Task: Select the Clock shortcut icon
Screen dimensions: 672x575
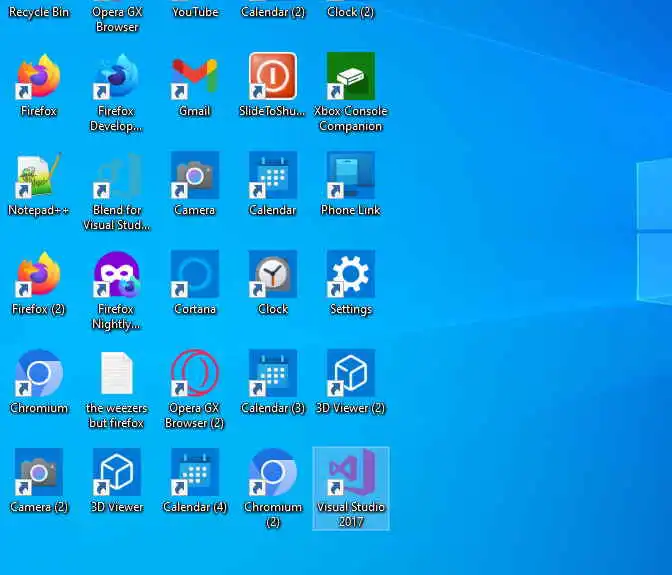Action: pyautogui.click(x=273, y=274)
